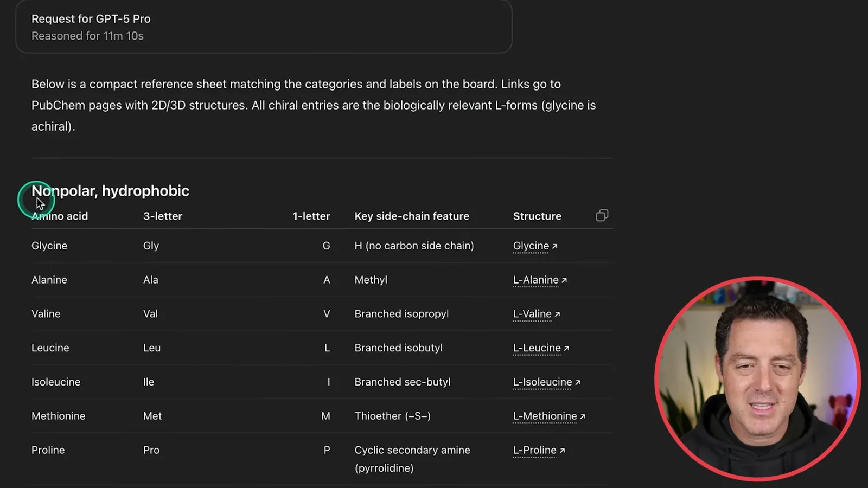Click the Cyclic secondary amine description cell

[412, 459]
